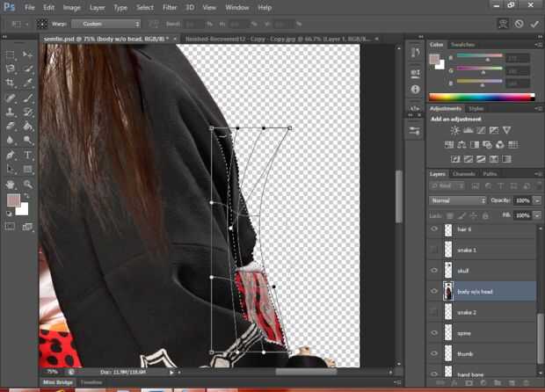Hide the skull layer

[434, 271]
